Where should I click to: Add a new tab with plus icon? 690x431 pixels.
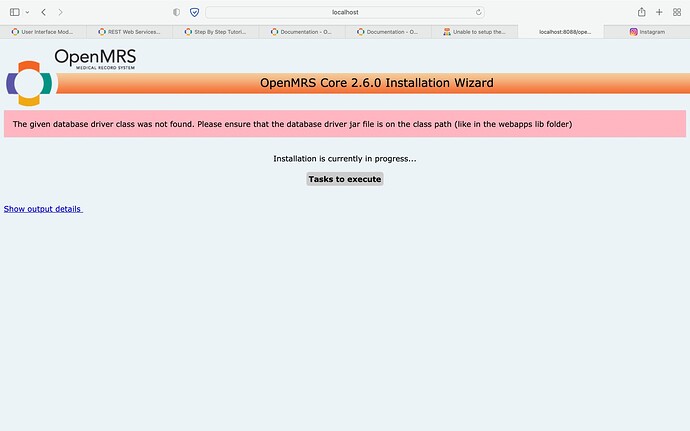659,12
